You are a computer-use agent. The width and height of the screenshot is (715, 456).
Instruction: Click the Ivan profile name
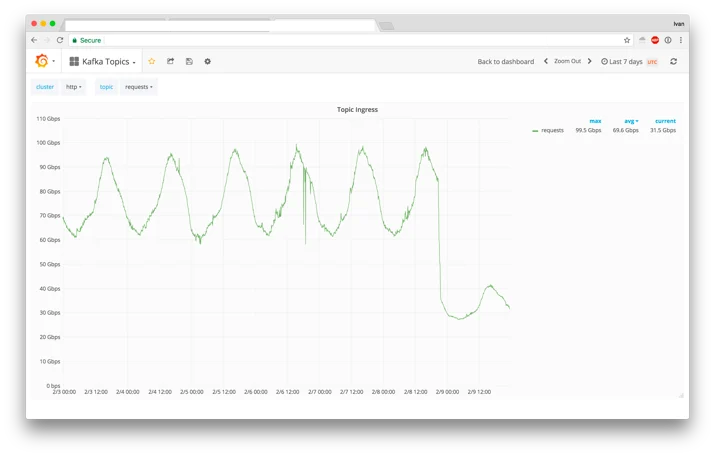(x=679, y=24)
